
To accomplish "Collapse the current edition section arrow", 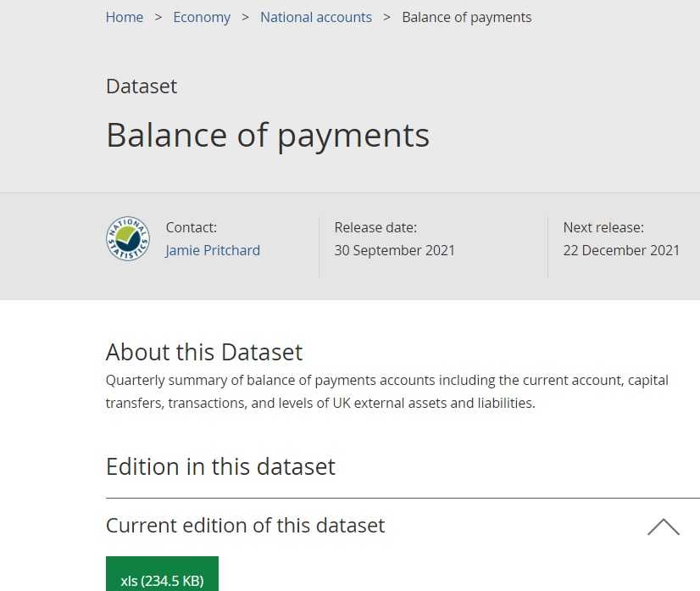I will coord(663,527).
